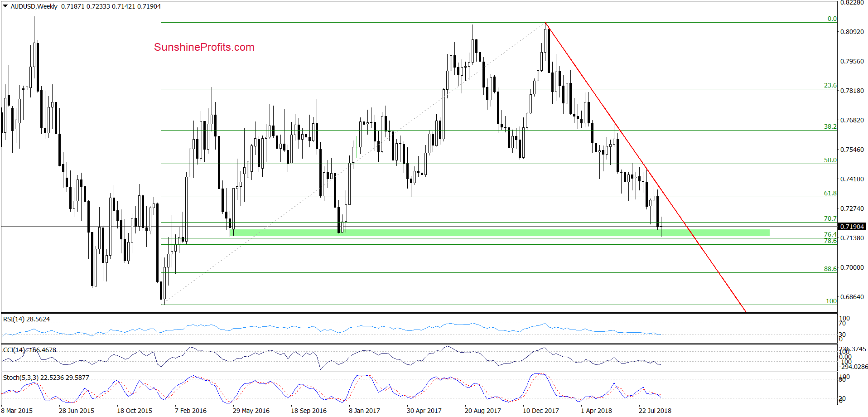This screenshot has width=868, height=417.
Task: Click the dropdown triangle beside AUDUSD,Weekly
Action: point(5,6)
